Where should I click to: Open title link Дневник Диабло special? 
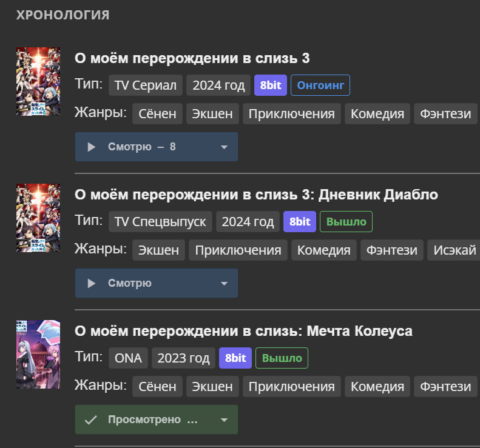pos(256,195)
